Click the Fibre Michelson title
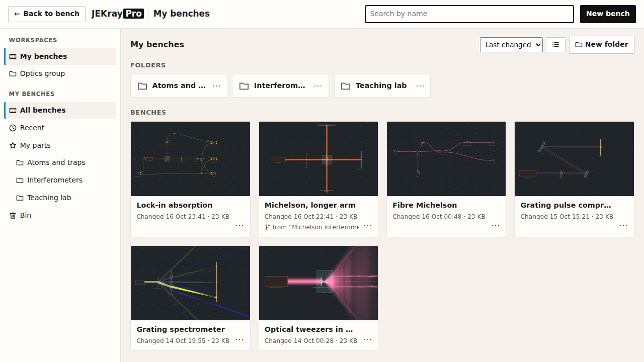 click(x=425, y=205)
